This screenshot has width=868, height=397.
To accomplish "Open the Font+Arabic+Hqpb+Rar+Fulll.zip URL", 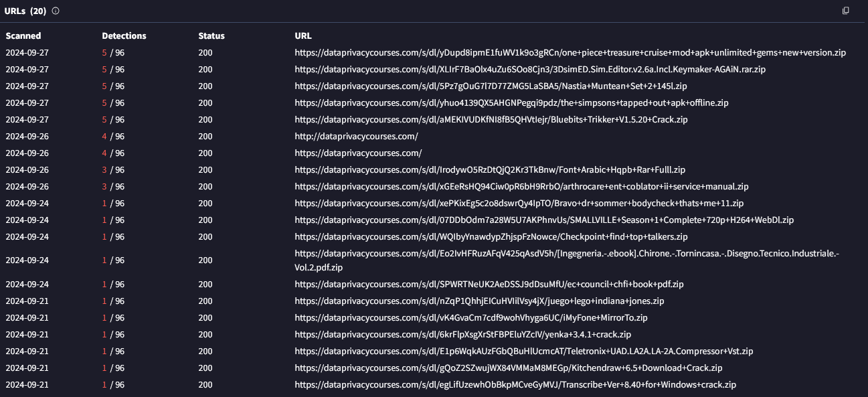I will [x=490, y=170].
